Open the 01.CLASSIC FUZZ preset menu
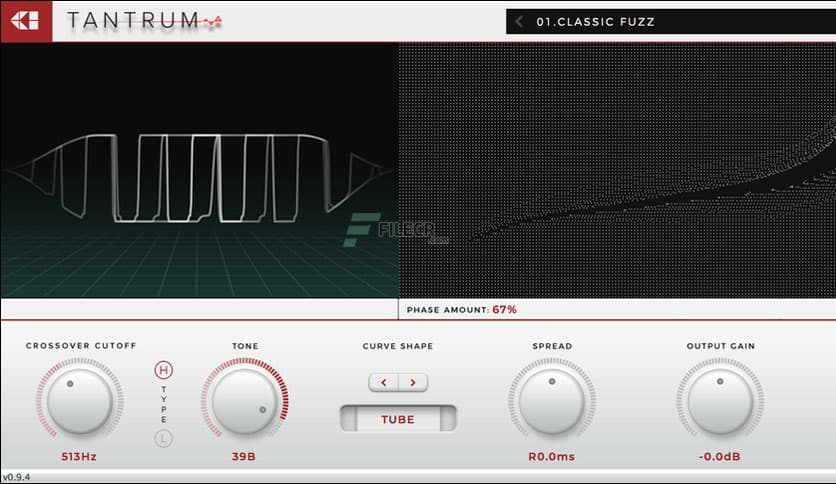Screen dimensions: 836x484 (x=671, y=22)
